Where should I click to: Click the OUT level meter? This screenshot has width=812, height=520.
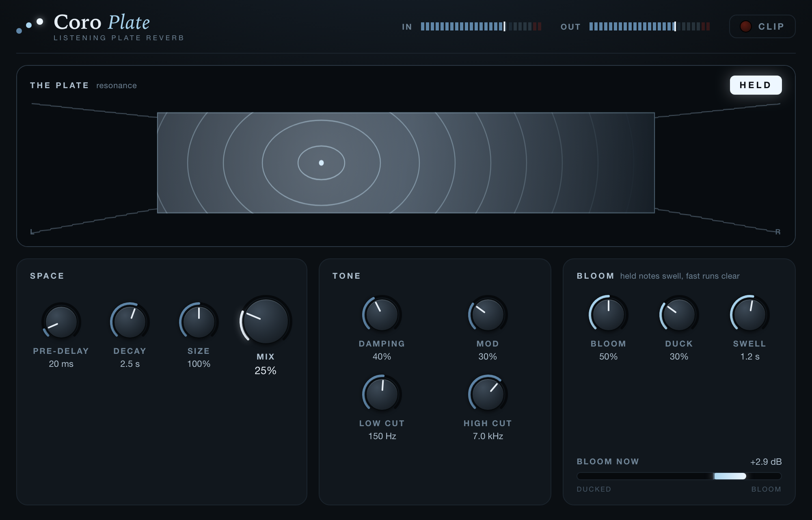pyautogui.click(x=650, y=26)
